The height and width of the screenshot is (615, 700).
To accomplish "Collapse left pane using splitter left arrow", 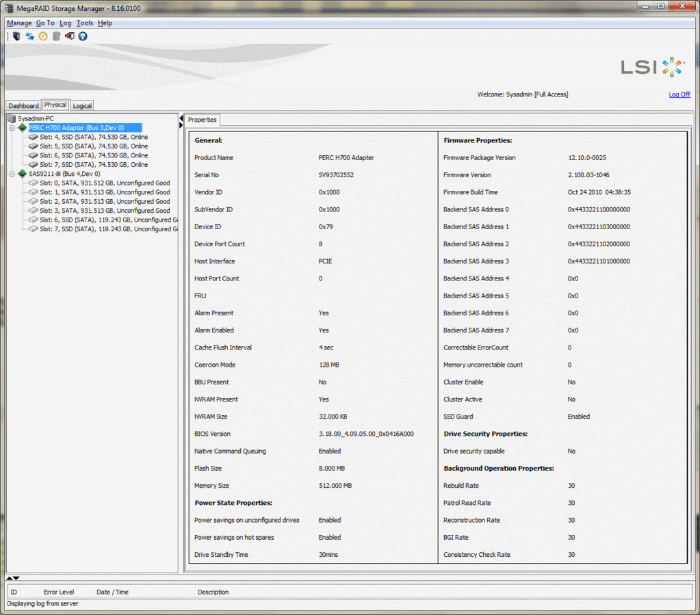I will coord(181,119).
